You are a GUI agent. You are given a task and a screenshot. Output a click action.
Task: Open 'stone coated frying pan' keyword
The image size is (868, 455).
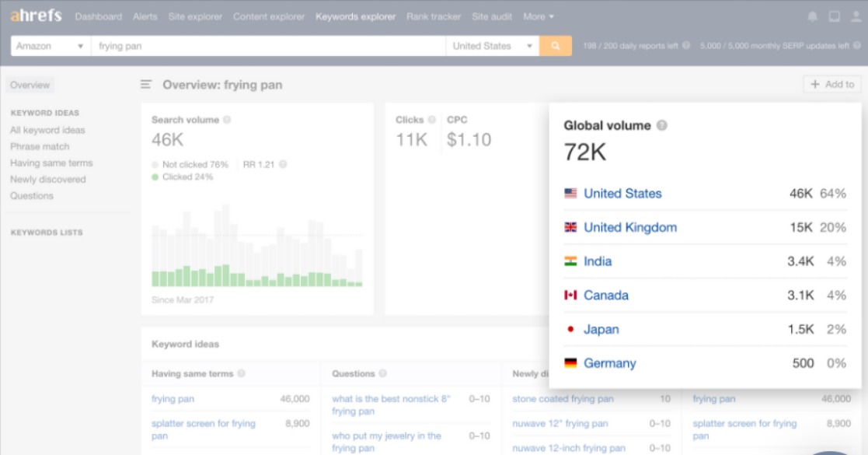click(x=563, y=398)
